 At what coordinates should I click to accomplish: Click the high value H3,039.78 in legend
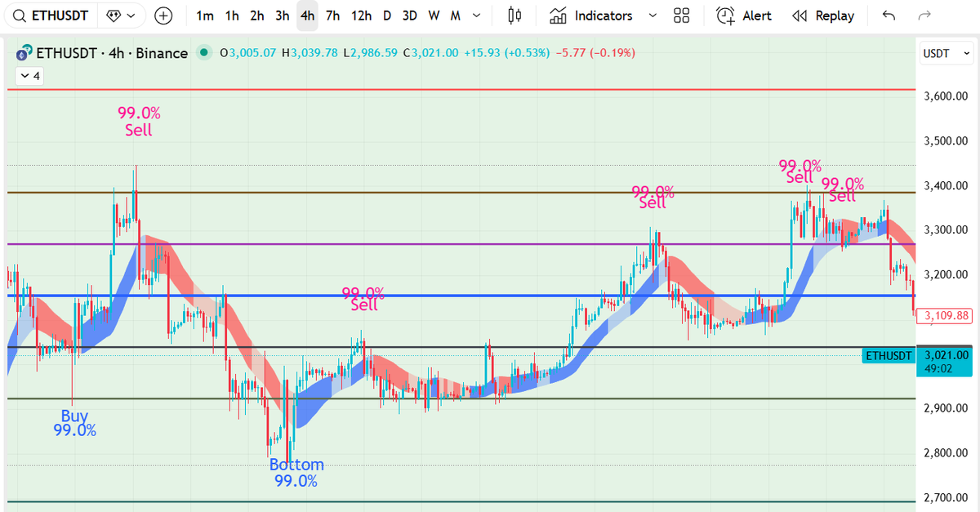point(310,53)
